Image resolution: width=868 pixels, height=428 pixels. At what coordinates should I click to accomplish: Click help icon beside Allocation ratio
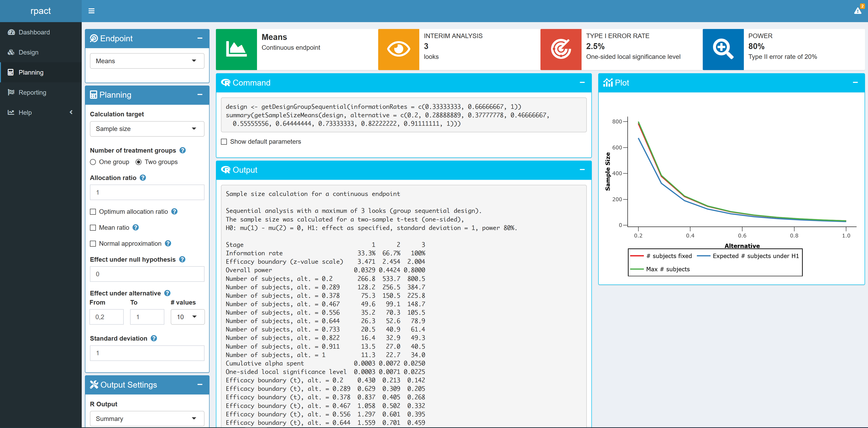click(143, 178)
